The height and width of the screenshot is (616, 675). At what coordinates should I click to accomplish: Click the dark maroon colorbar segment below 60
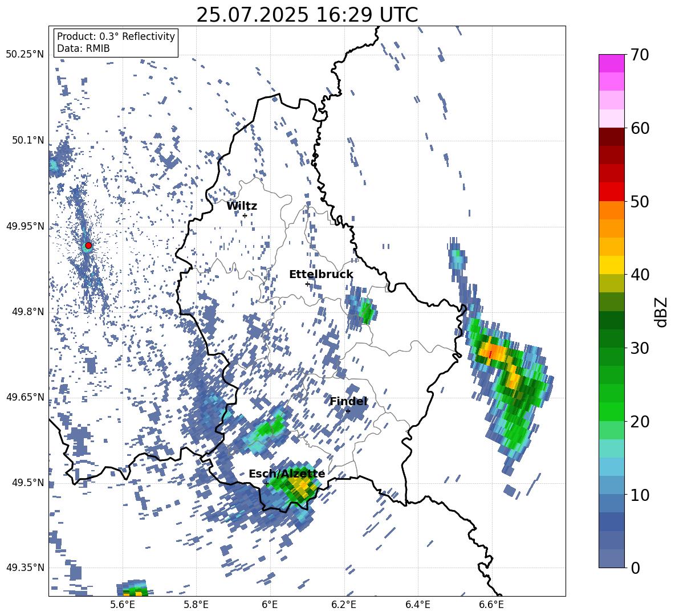(x=611, y=137)
